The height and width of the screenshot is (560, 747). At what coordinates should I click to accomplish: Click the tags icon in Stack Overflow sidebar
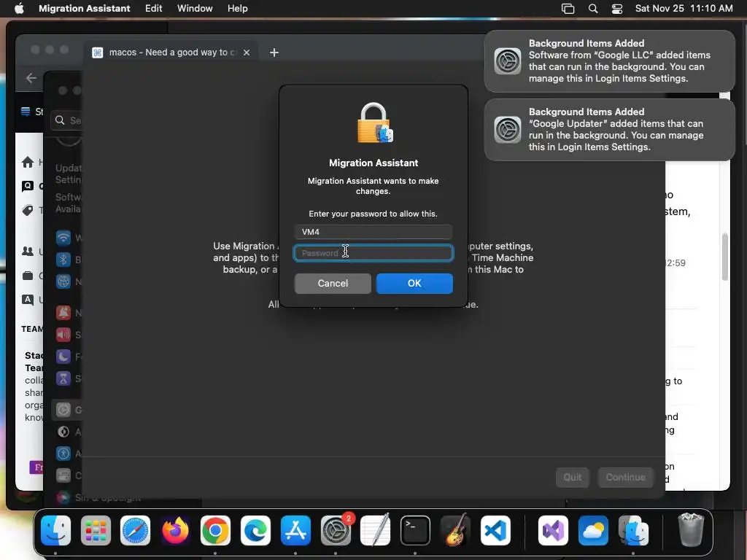[x=28, y=210]
